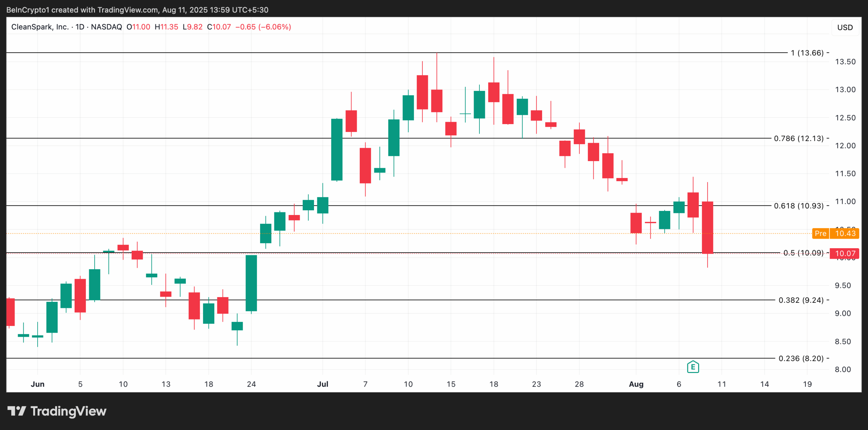This screenshot has width=868, height=430.
Task: Click the Jun label on time axis
Action: coord(37,384)
